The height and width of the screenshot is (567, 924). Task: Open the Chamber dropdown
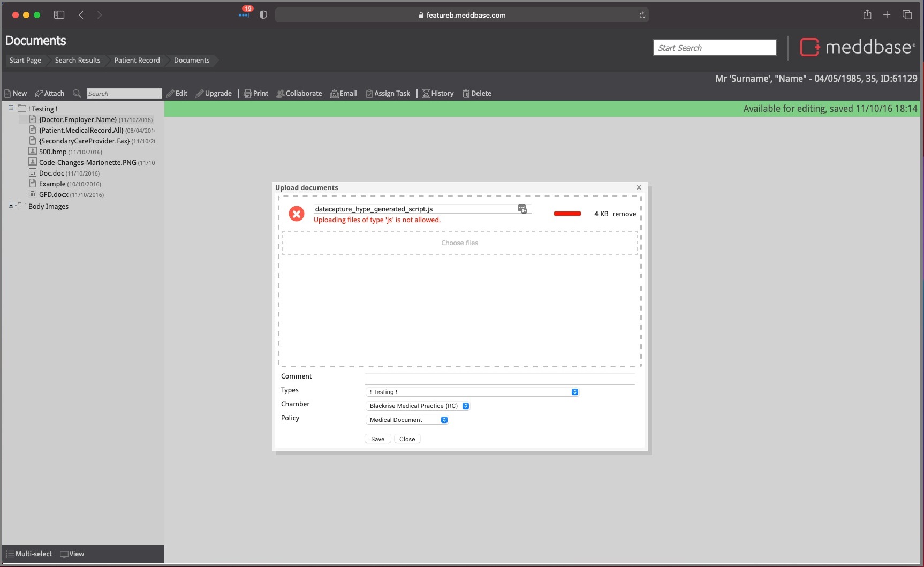coord(418,406)
